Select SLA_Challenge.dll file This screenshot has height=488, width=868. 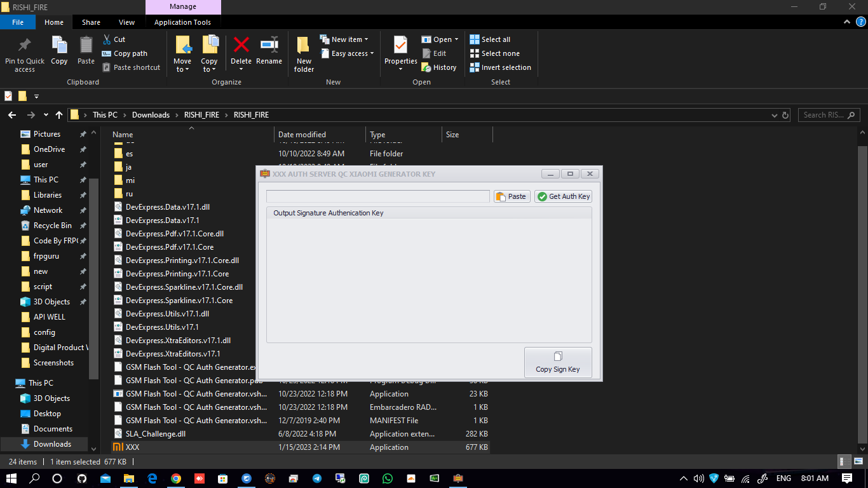pyautogui.click(x=300, y=434)
